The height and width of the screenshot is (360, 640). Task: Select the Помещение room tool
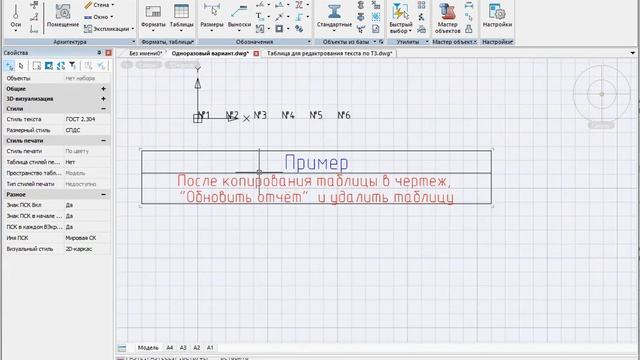(62, 16)
